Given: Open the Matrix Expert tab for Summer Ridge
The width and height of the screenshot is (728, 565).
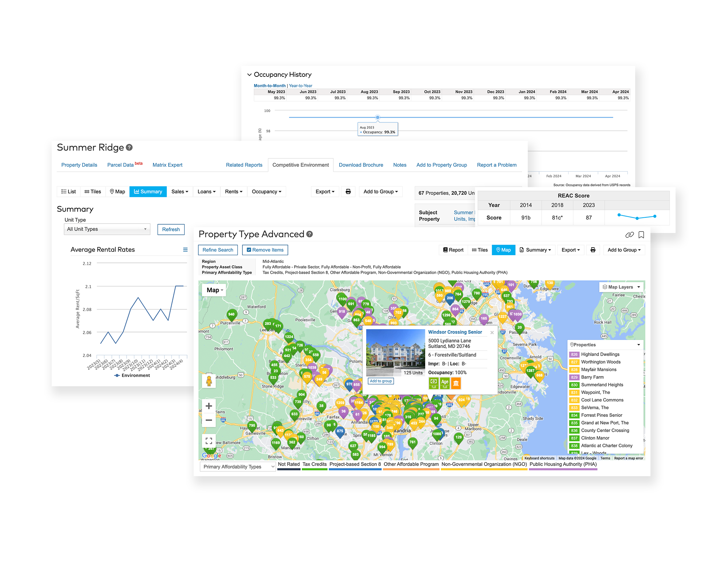Looking at the screenshot, I should pyautogui.click(x=167, y=165).
